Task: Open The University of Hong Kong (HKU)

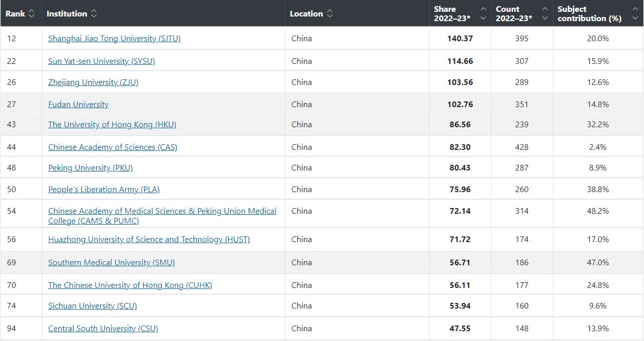Action: [x=112, y=125]
